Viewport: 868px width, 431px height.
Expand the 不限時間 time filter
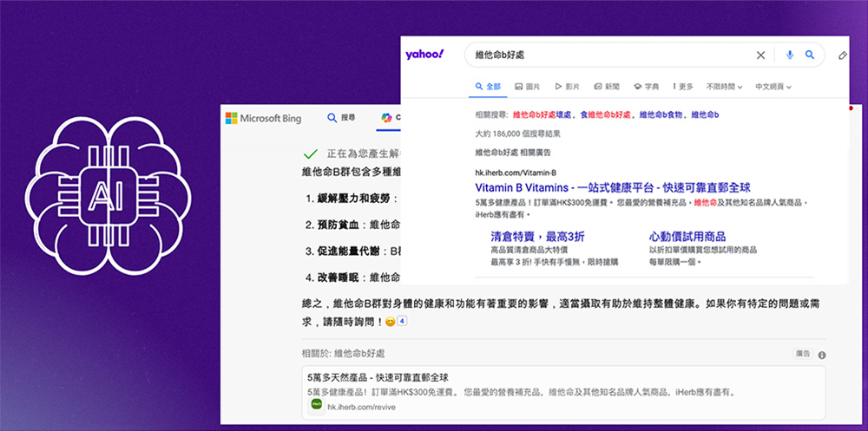point(724,87)
